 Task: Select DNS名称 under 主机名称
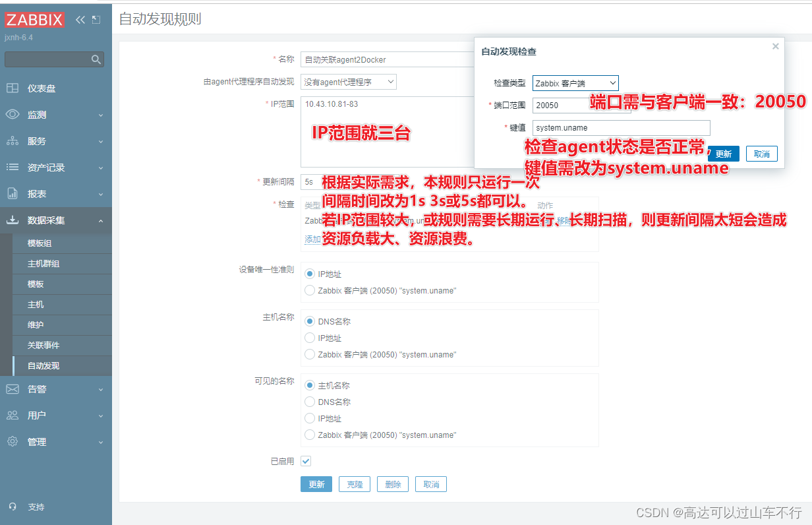click(310, 322)
